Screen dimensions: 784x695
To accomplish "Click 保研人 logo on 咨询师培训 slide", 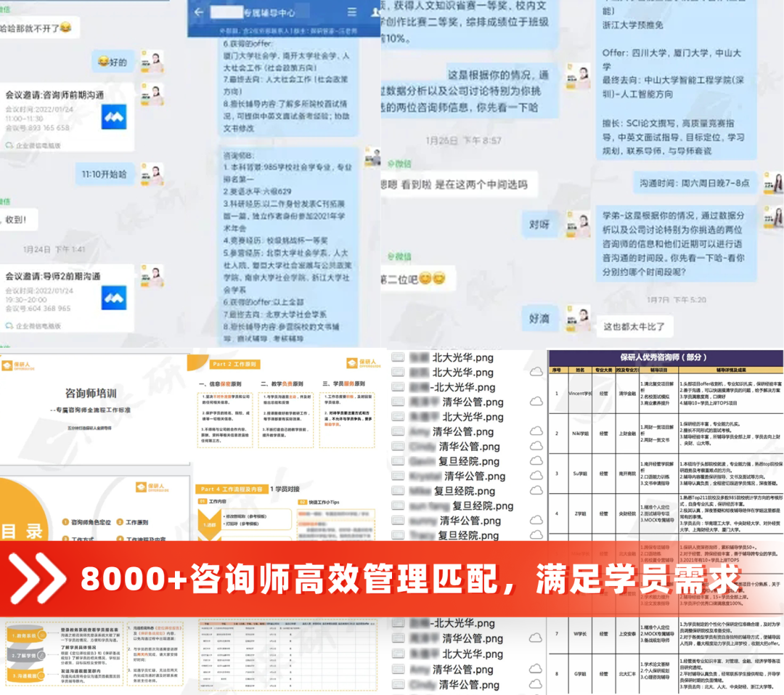I will coord(19,365).
